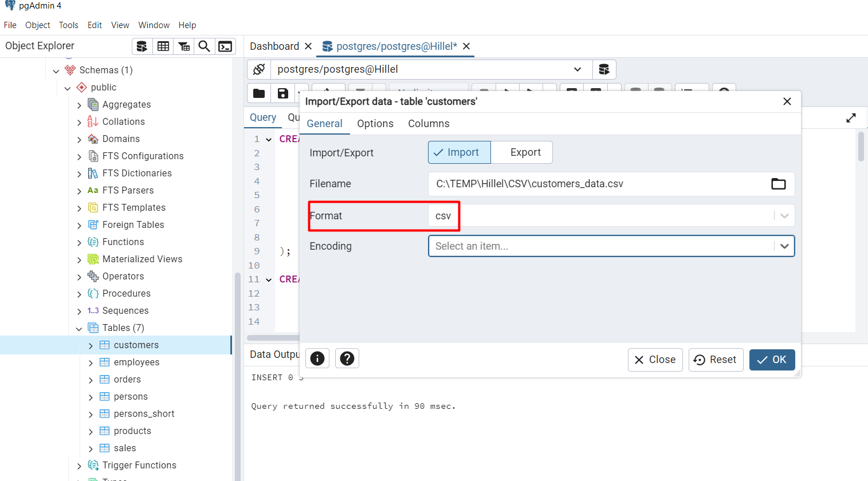Select the sales table
The height and width of the screenshot is (481, 868).
125,448
